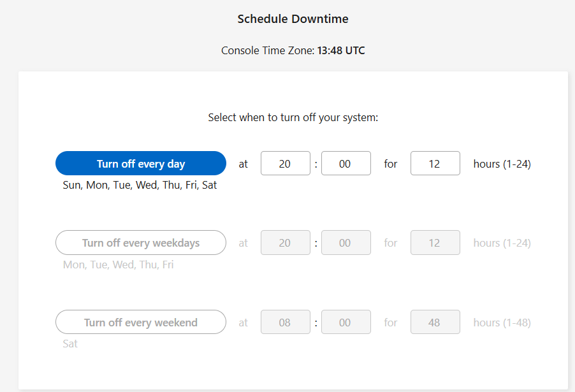Enable the "Turn off every weekdays" option
Image resolution: width=575 pixels, height=392 pixels.
click(141, 243)
